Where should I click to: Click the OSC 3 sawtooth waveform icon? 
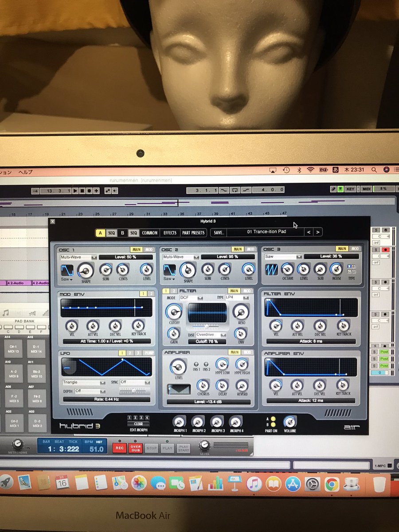[x=271, y=269]
